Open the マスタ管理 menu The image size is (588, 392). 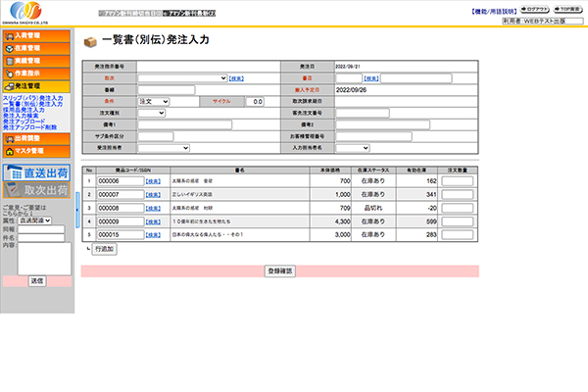pyautogui.click(x=36, y=151)
